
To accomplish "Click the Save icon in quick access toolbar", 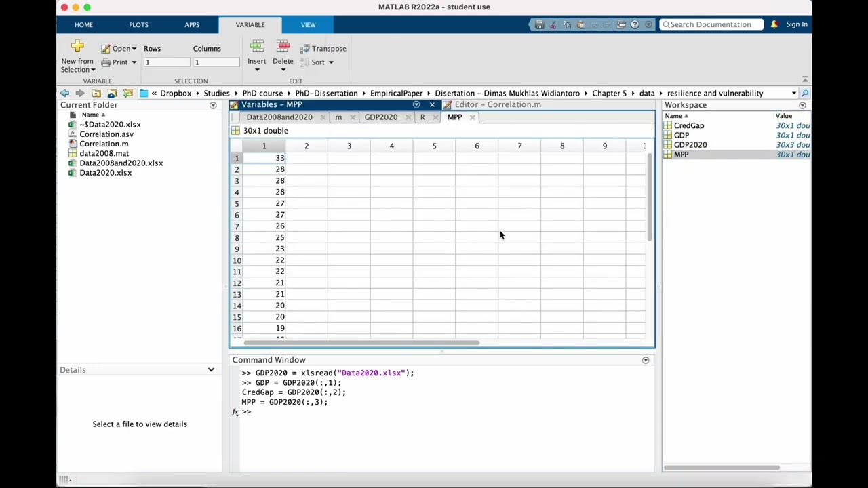I will tap(539, 24).
